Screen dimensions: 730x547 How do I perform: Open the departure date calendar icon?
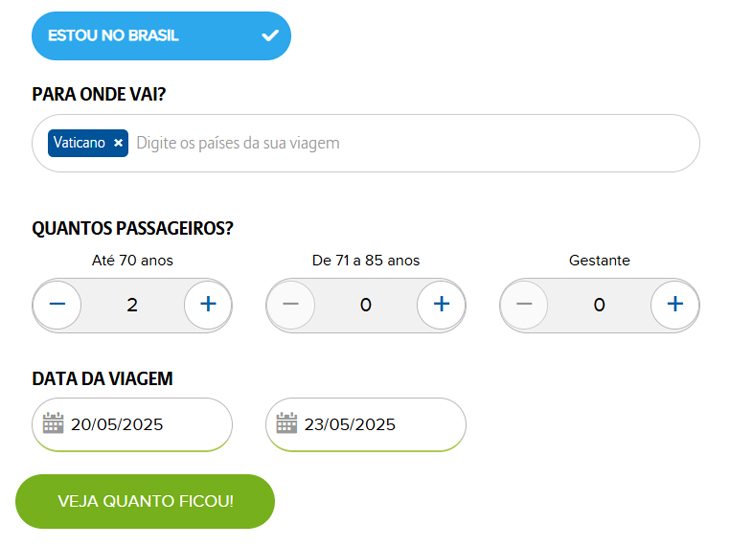(x=53, y=423)
